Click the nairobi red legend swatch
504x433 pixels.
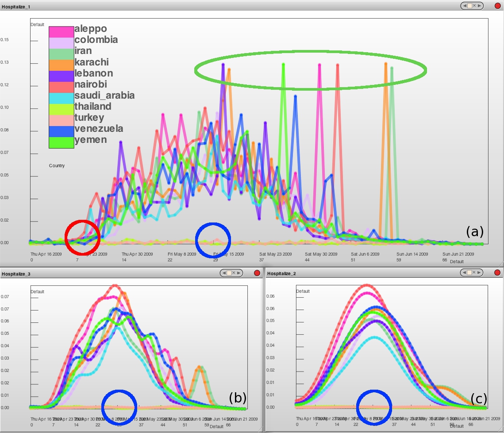62,88
